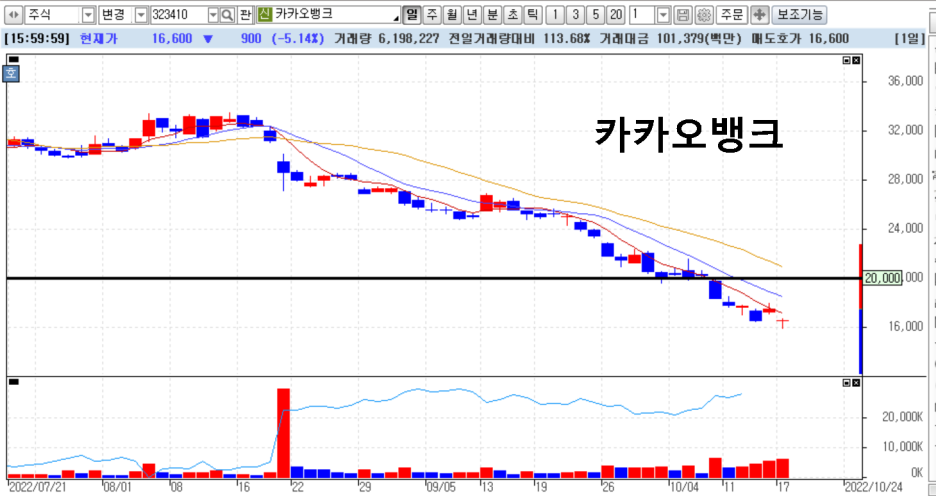Click the horizontal 20,000 price line

point(433,278)
